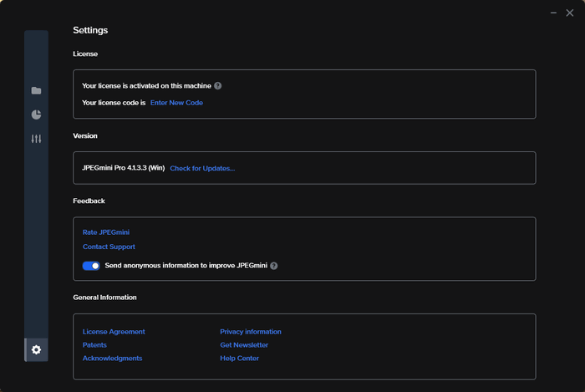Open the sliders adjustments icon in sidebar

click(x=36, y=139)
